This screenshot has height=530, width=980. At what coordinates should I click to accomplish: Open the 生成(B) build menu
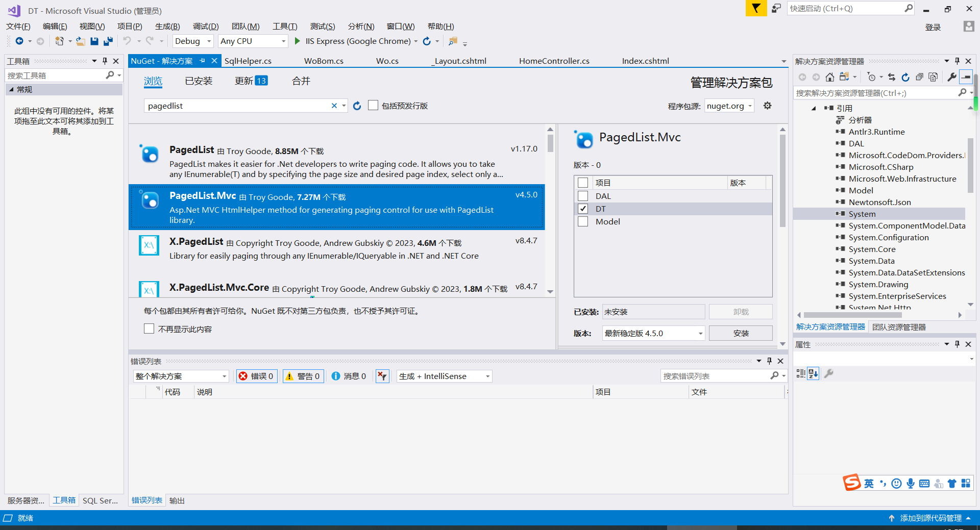point(167,27)
